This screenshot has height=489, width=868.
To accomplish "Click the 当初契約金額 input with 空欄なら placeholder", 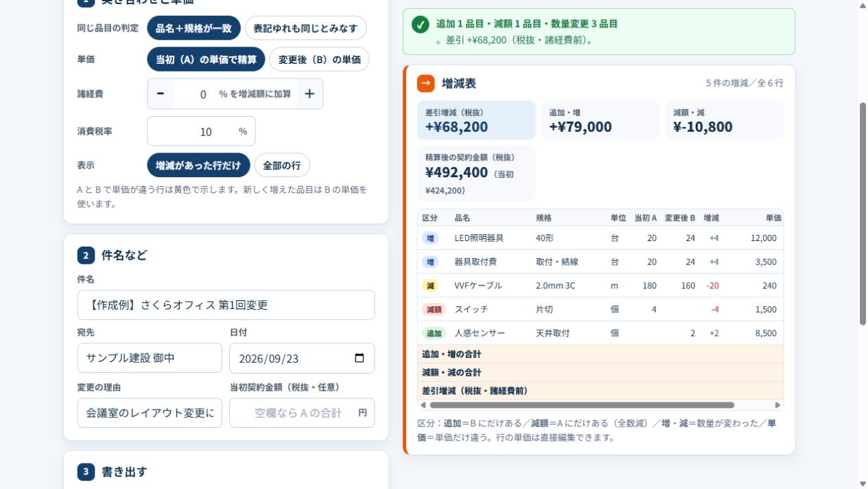I will [x=302, y=413].
